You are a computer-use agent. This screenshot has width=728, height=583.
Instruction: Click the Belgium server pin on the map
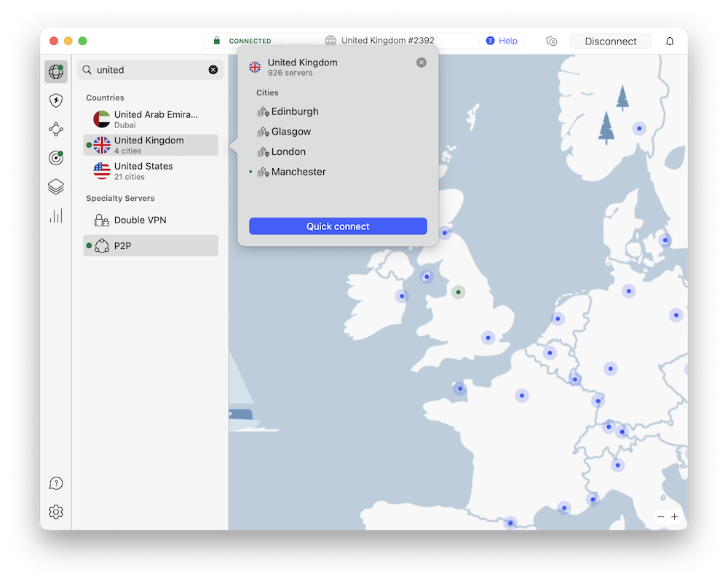click(x=550, y=353)
